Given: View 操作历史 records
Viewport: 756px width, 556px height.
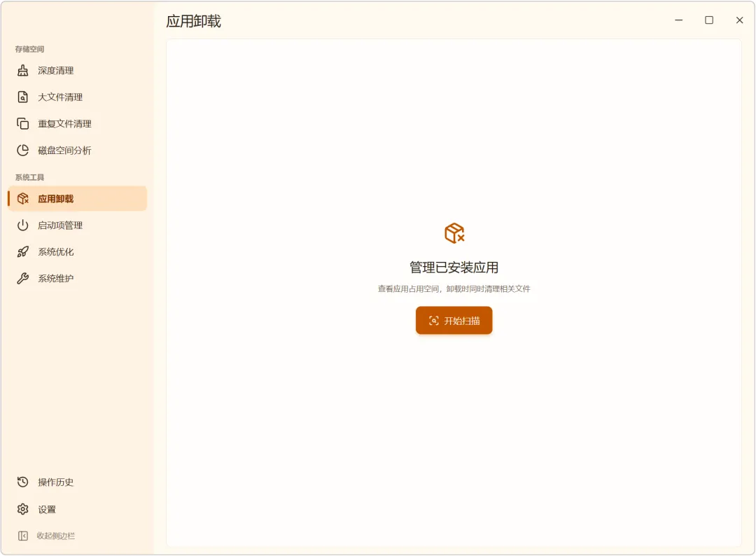Looking at the screenshot, I should pos(77,482).
